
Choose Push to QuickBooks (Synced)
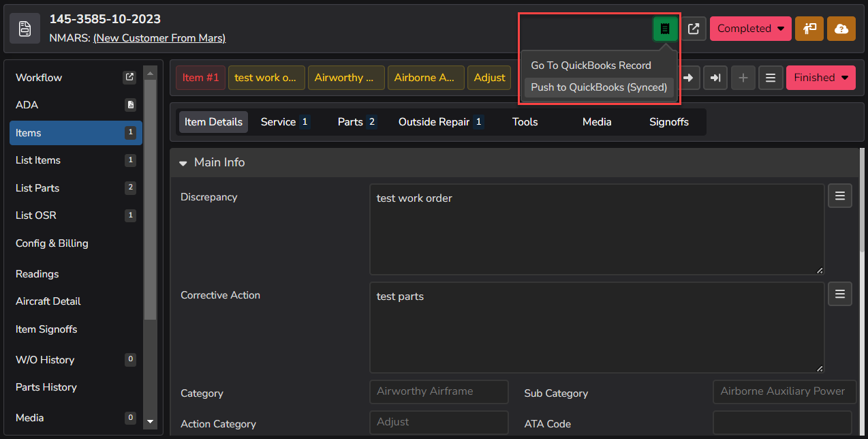[x=599, y=87]
